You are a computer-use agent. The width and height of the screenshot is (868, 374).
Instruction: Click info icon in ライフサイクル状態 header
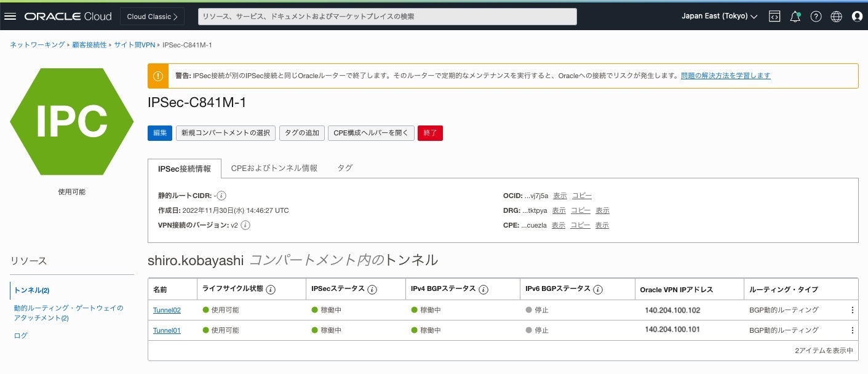tap(271, 289)
